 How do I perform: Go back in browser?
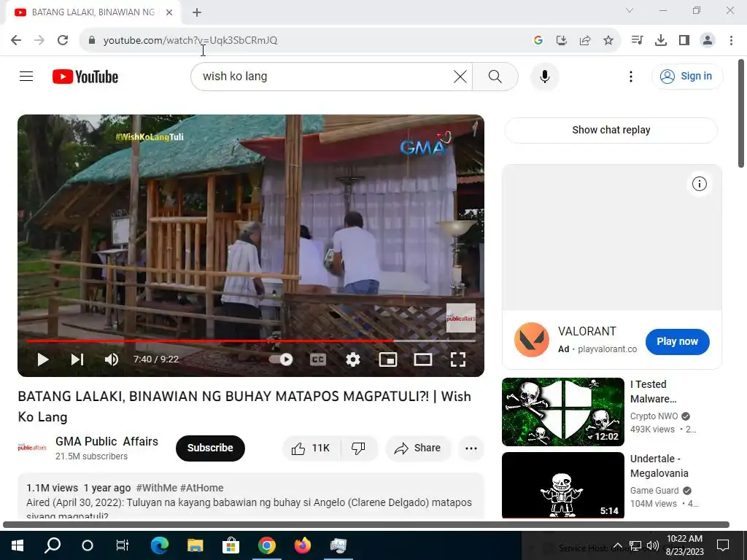(x=16, y=40)
